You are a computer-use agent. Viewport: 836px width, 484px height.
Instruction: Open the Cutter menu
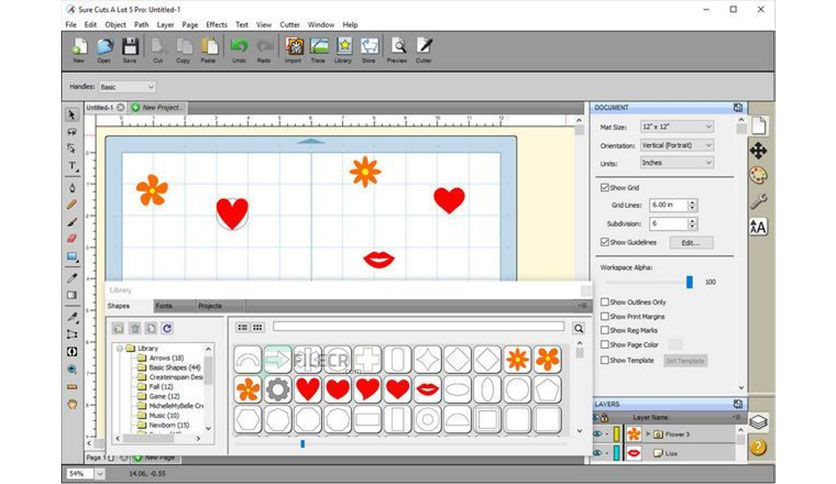(290, 25)
